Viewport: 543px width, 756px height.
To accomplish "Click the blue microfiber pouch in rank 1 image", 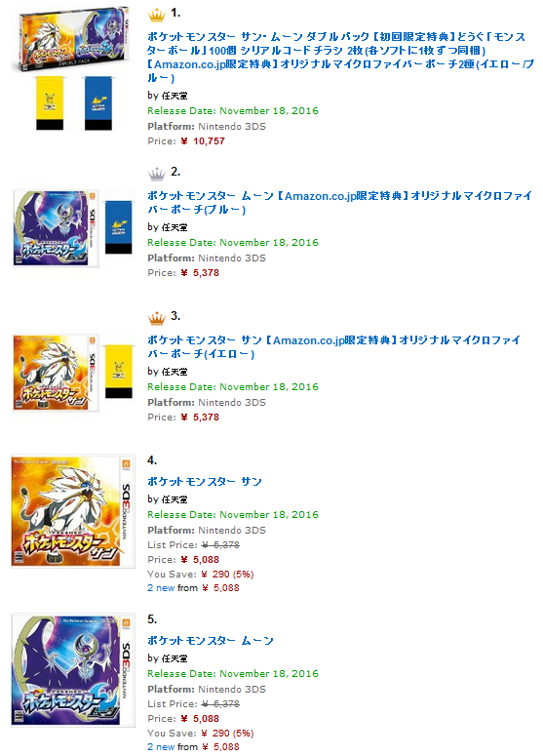I will pos(98,102).
